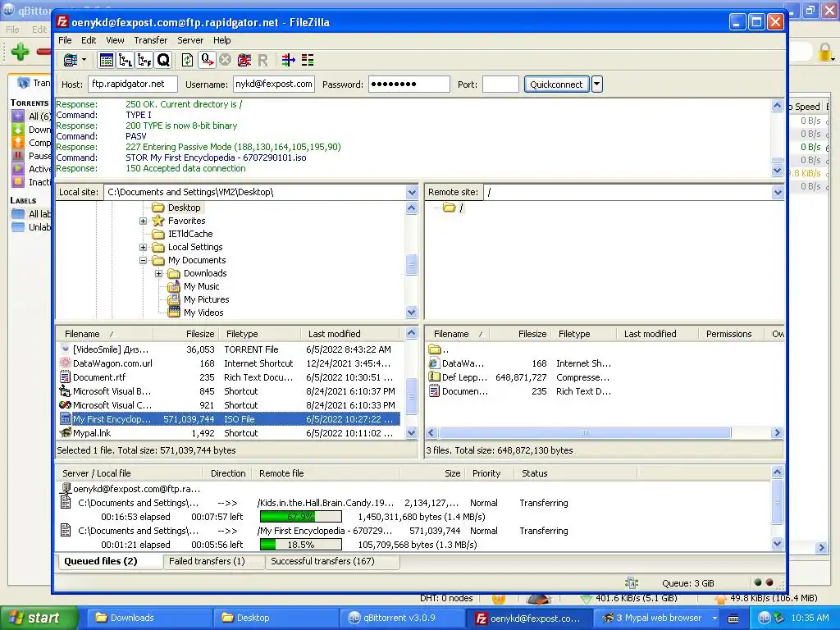
Task: Open the Transfer menu
Action: click(151, 40)
